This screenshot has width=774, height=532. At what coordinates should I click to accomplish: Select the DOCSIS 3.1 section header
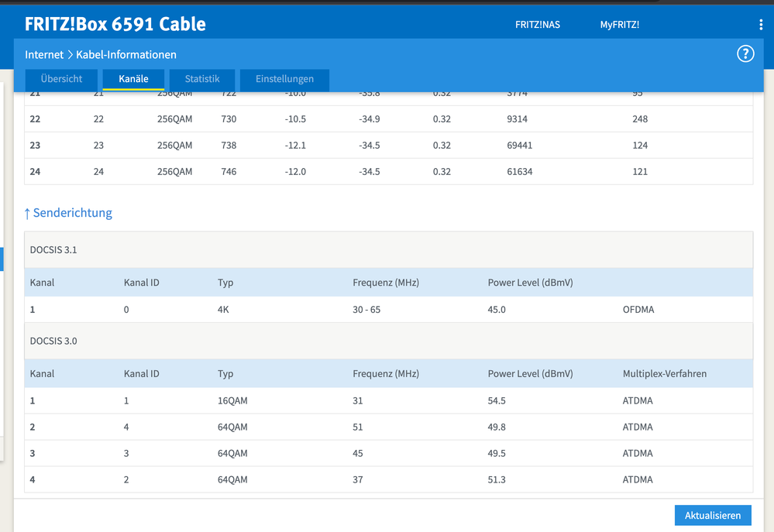coord(53,250)
